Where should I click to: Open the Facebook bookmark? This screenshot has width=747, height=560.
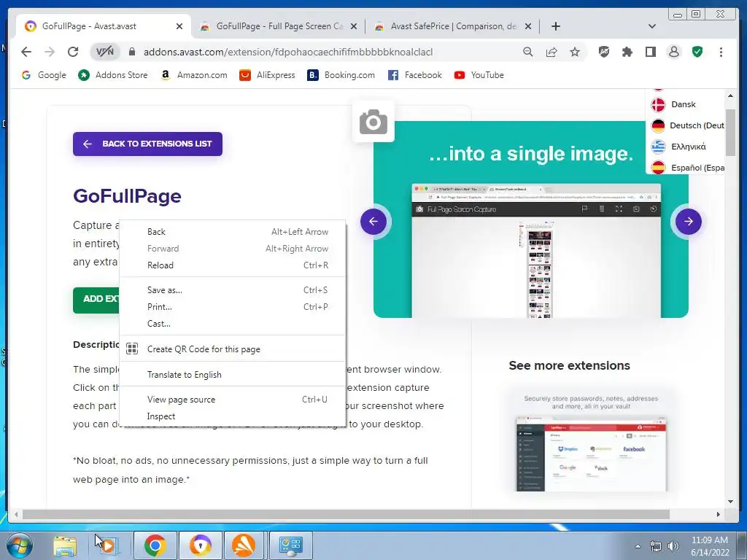click(x=415, y=75)
